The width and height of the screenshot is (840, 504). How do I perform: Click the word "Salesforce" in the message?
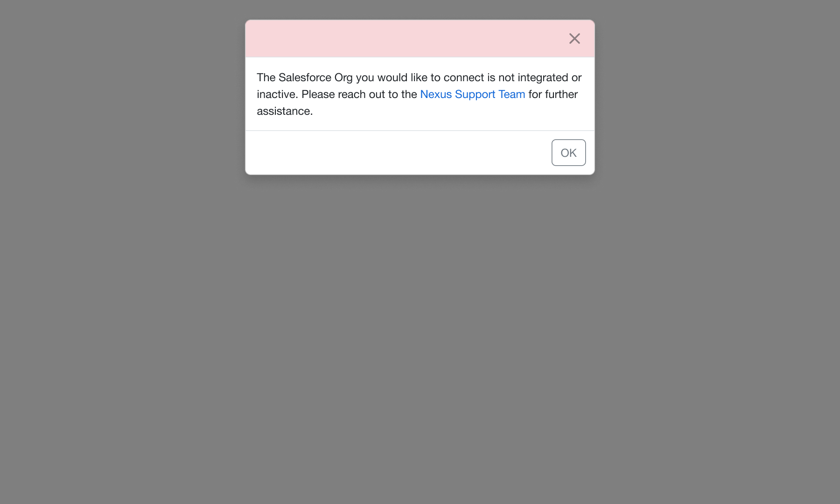coord(305,77)
